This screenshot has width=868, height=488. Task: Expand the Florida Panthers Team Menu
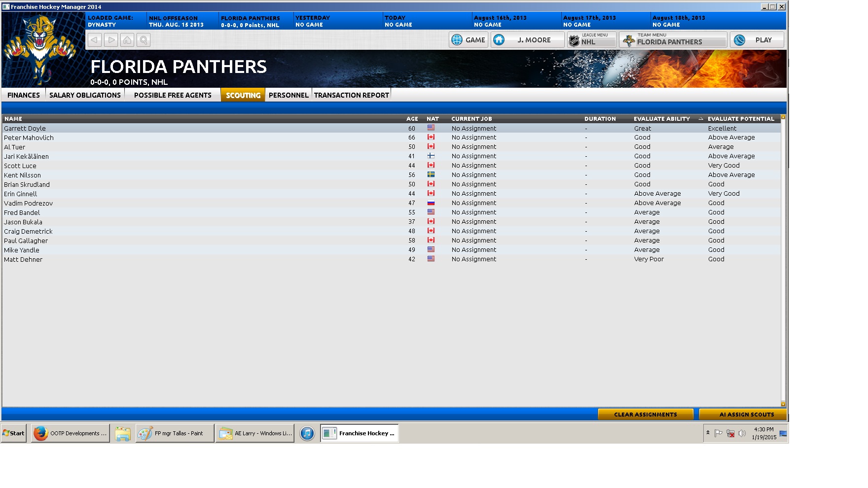point(673,40)
